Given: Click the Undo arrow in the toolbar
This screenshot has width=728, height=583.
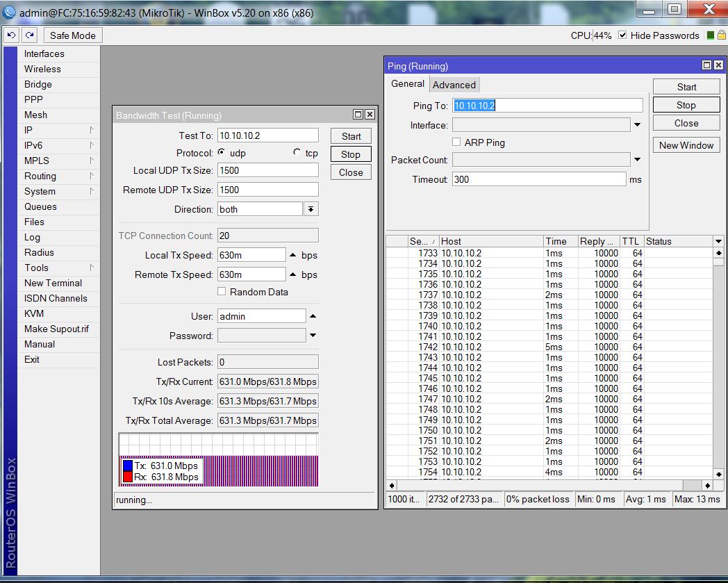Looking at the screenshot, I should [x=12, y=35].
